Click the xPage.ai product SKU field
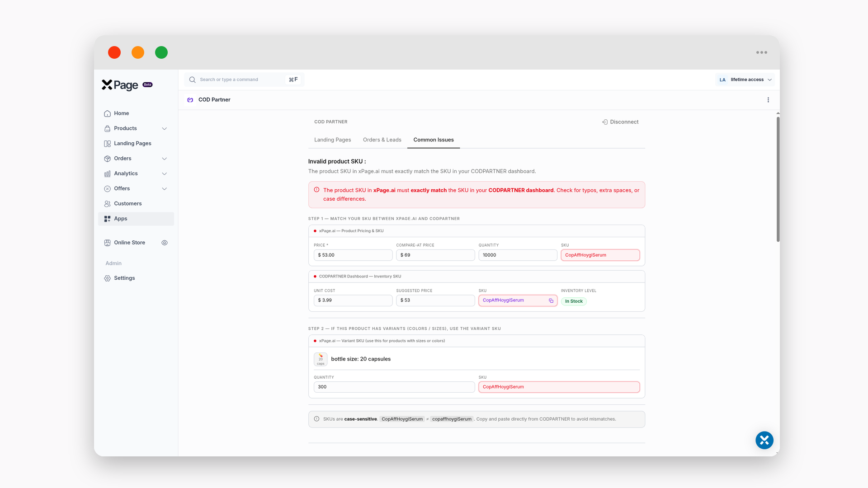This screenshot has height=488, width=868. 600,255
